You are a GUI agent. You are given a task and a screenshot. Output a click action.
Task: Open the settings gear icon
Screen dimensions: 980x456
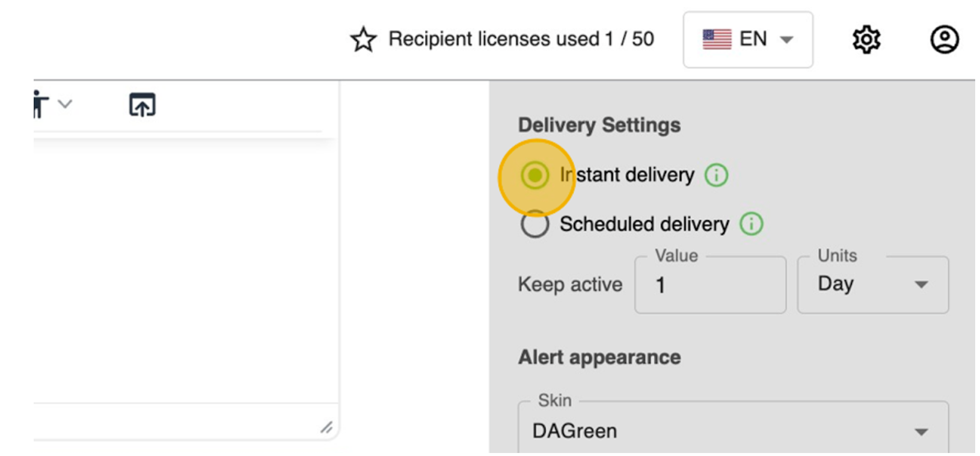(x=866, y=40)
